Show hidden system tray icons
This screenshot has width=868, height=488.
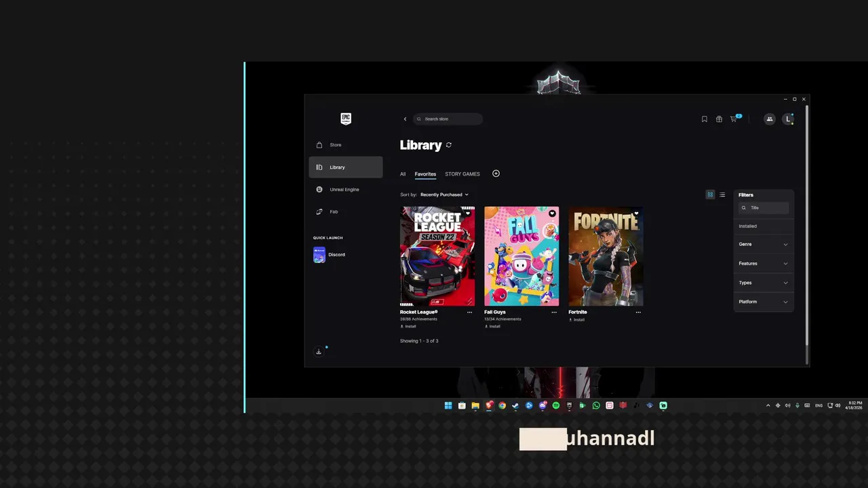[768, 405]
